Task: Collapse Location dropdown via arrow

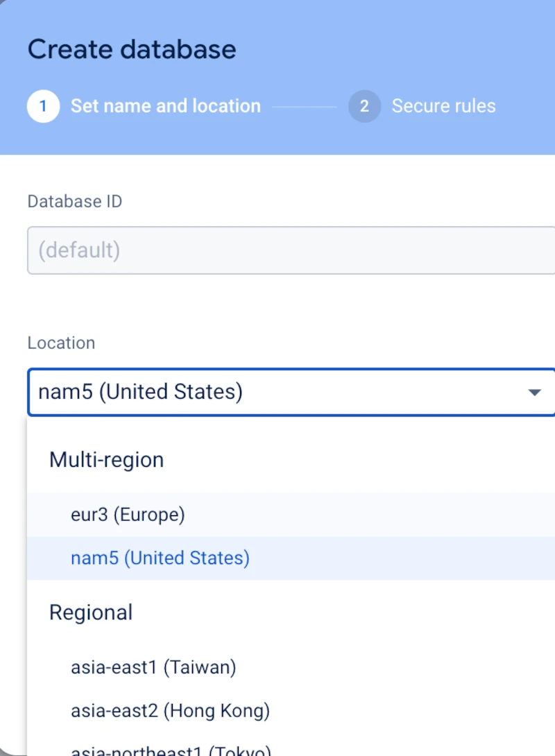Action: pos(534,393)
